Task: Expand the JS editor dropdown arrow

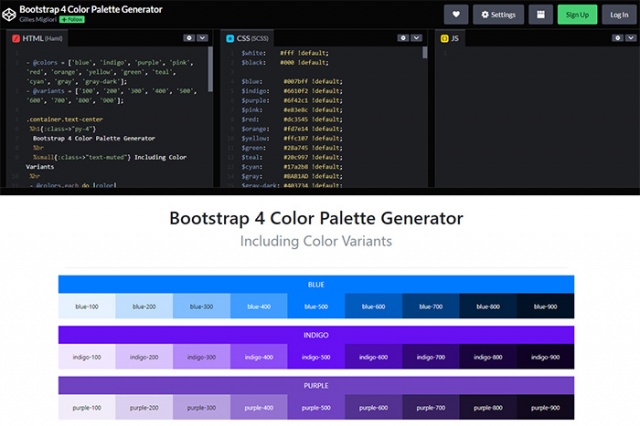Action: click(631, 38)
